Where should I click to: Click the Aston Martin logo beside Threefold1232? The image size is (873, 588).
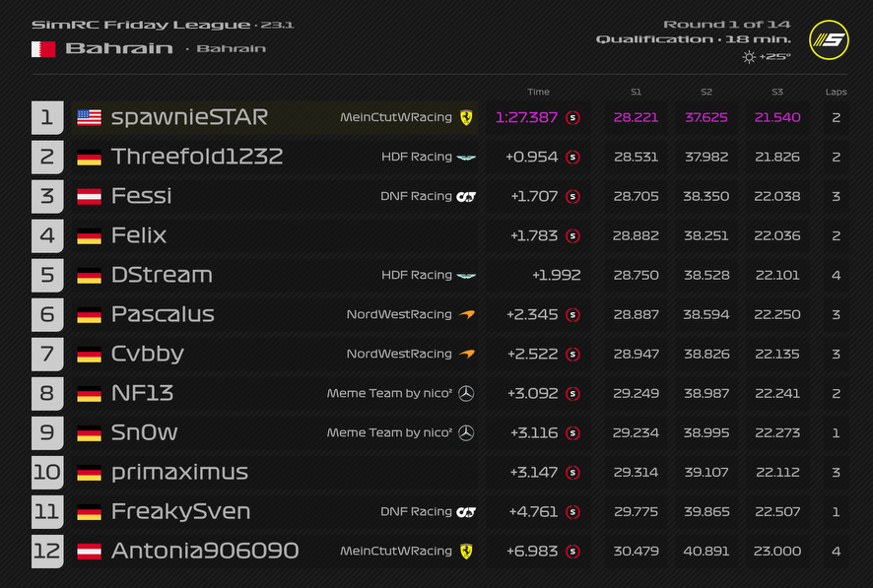click(x=466, y=157)
